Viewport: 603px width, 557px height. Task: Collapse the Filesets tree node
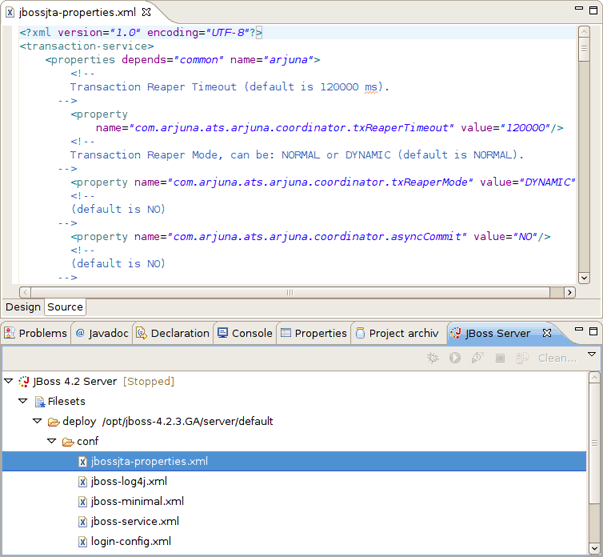[23, 401]
